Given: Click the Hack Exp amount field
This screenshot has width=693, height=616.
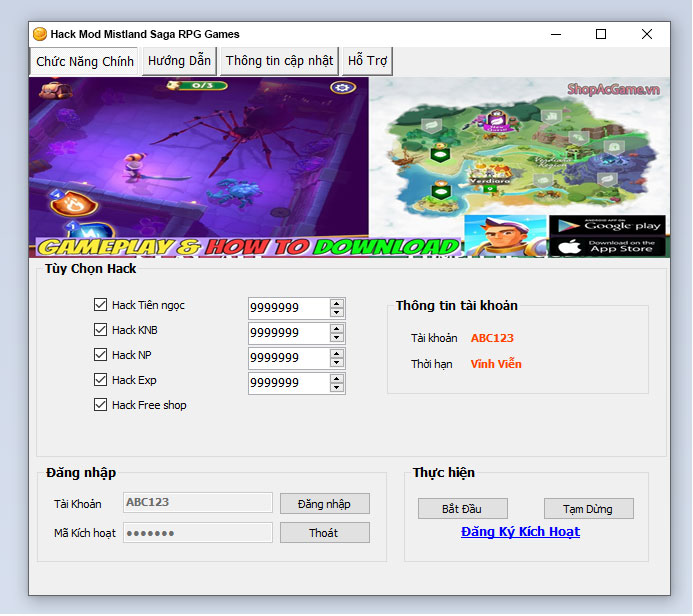Looking at the screenshot, I should point(289,383).
